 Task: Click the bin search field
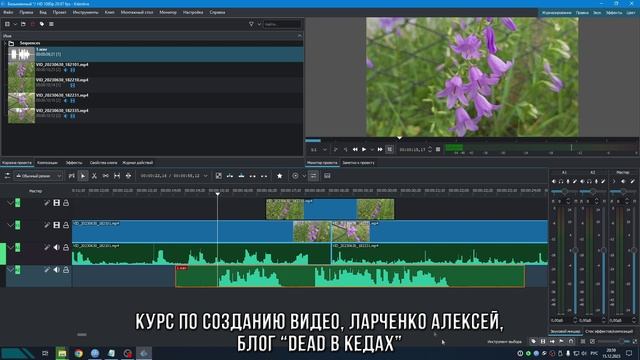pyautogui.click(x=282, y=24)
